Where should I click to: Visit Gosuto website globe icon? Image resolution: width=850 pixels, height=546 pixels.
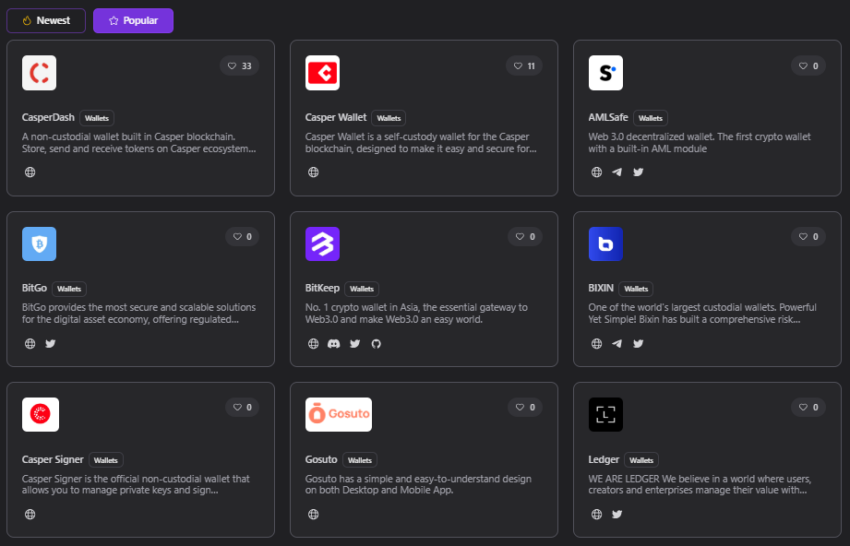(313, 515)
